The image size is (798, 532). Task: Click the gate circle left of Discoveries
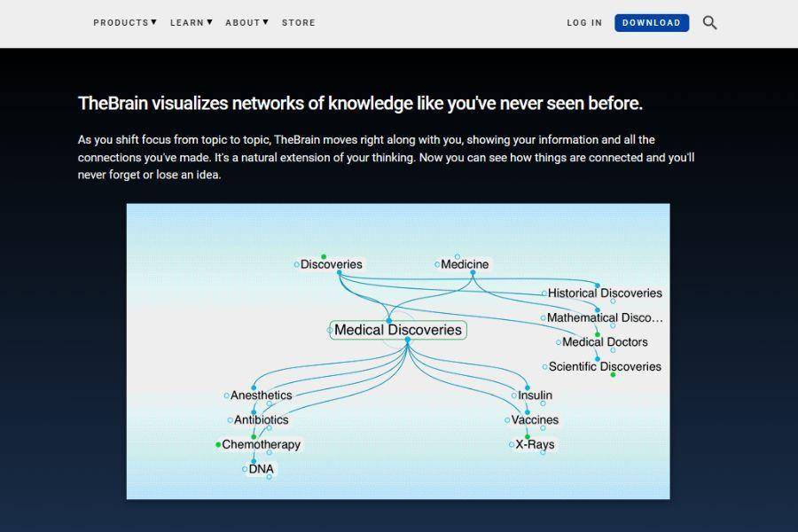(297, 264)
